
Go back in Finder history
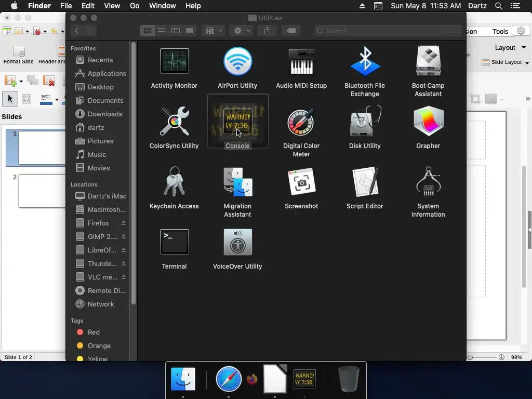[x=77, y=31]
